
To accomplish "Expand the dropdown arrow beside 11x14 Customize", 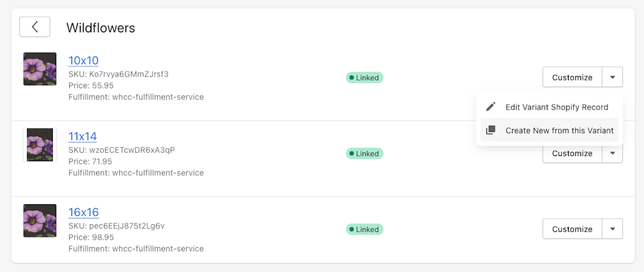I will 612,153.
